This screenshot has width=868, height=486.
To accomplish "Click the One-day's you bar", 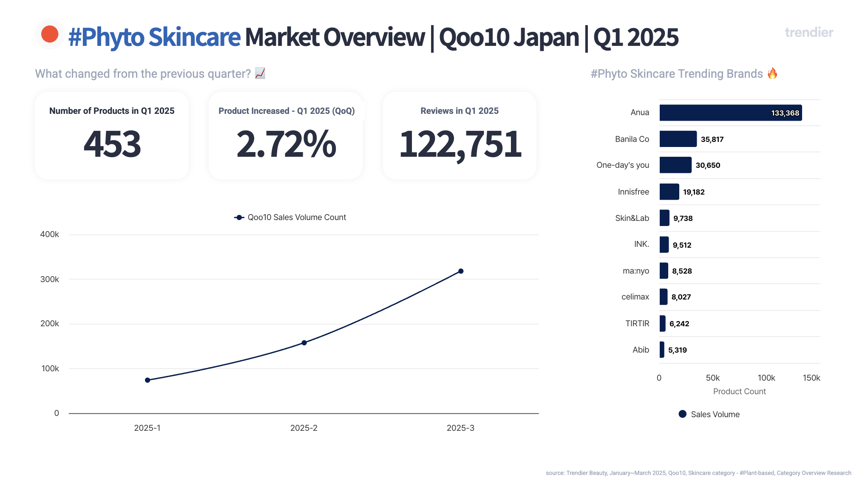I will coord(675,165).
